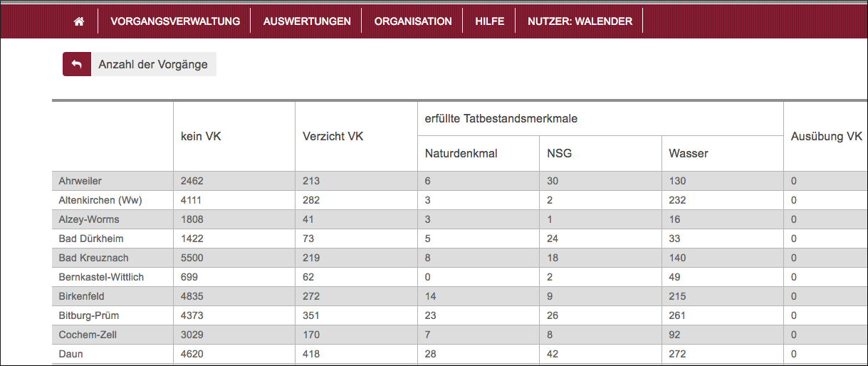
Task: Click the kein VK column header
Action: click(201, 136)
